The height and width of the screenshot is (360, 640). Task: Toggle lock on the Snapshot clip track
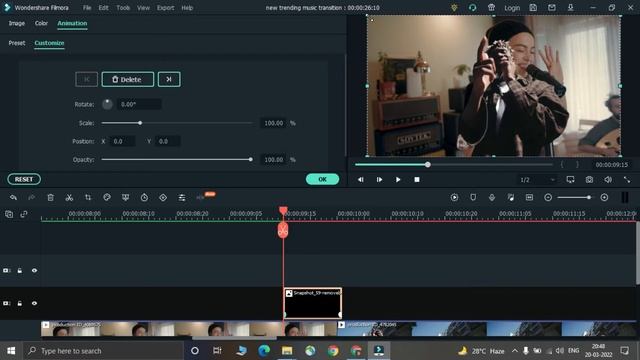(20, 304)
